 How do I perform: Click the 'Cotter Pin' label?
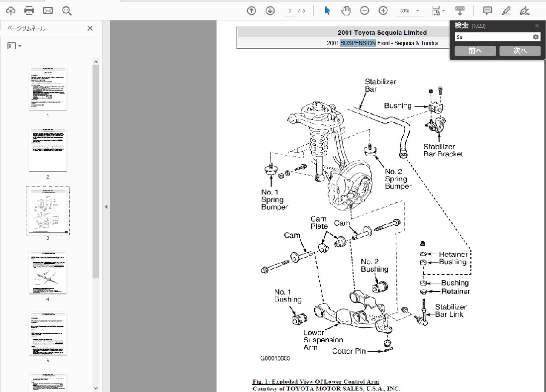pyautogui.click(x=349, y=351)
